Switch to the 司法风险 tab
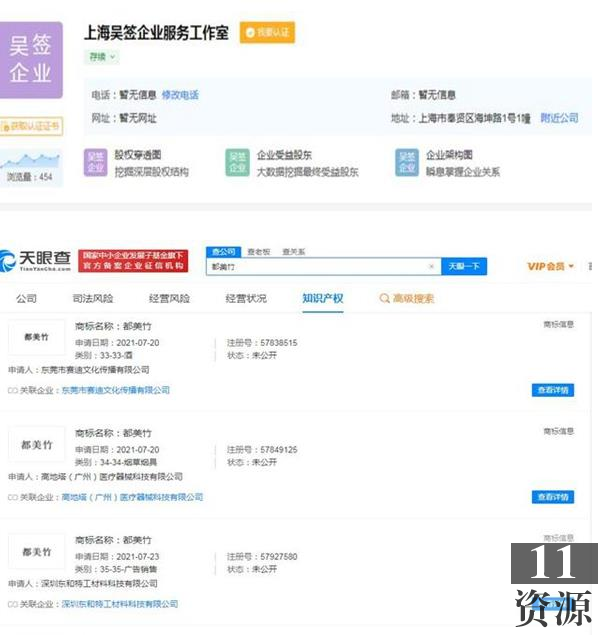Viewport: 605px width, 635px height. [x=93, y=299]
